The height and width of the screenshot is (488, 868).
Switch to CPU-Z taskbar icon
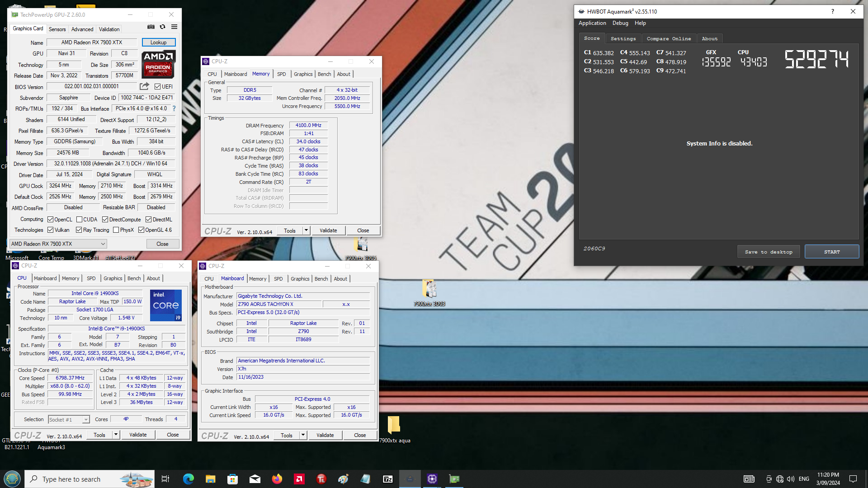432,479
